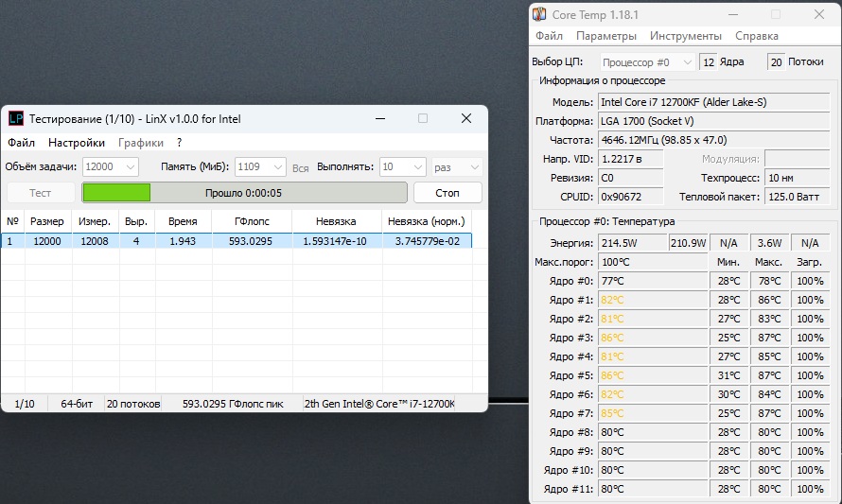The image size is (842, 504).
Task: Click the Невязка column header
Action: (336, 221)
